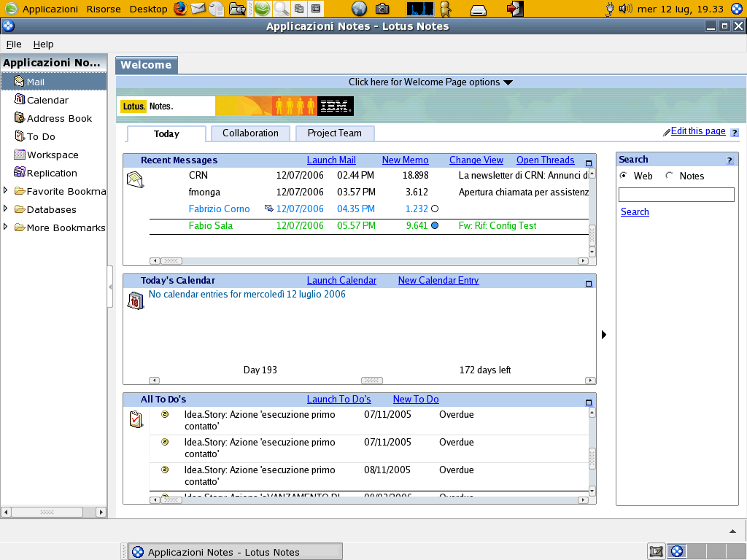
Task: Click the Launch Calendar link
Action: coord(341,281)
